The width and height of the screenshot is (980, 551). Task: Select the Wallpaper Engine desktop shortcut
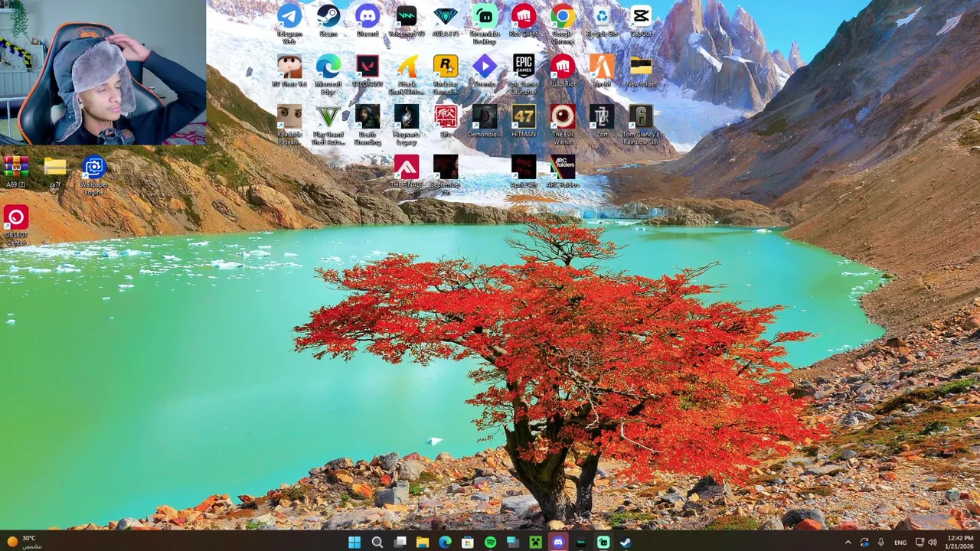(94, 174)
